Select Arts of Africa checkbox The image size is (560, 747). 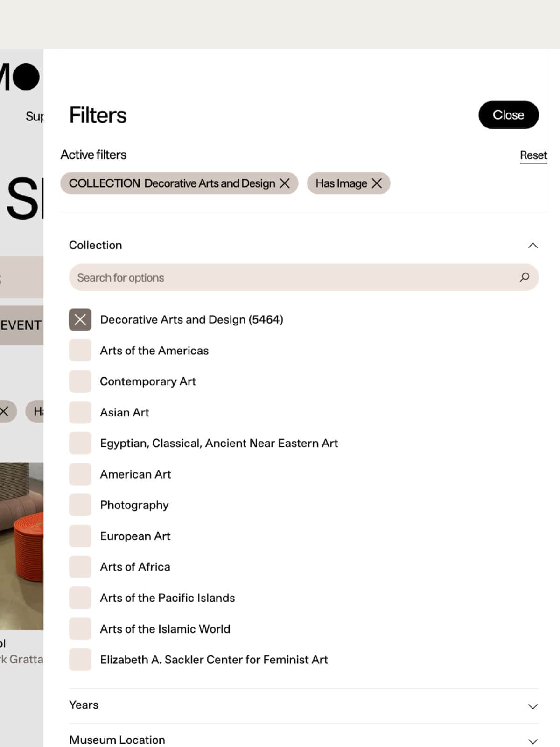(x=80, y=567)
